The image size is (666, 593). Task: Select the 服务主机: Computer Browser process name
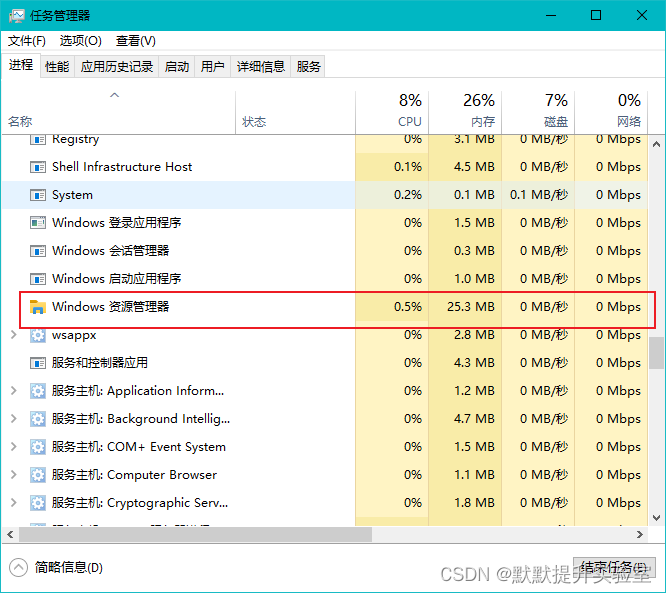(134, 474)
